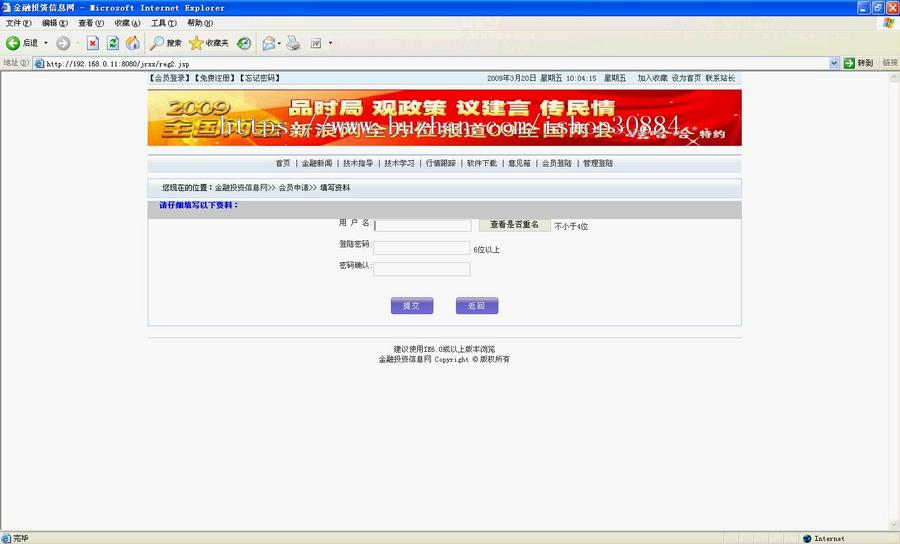
Task: Click the red banner advertisement image
Action: click(444, 118)
